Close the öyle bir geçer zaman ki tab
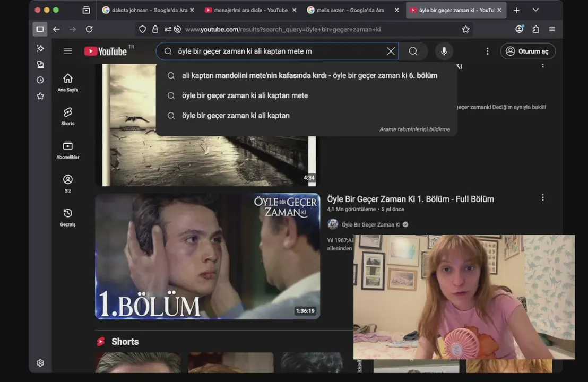This screenshot has height=382, width=588. (x=499, y=10)
